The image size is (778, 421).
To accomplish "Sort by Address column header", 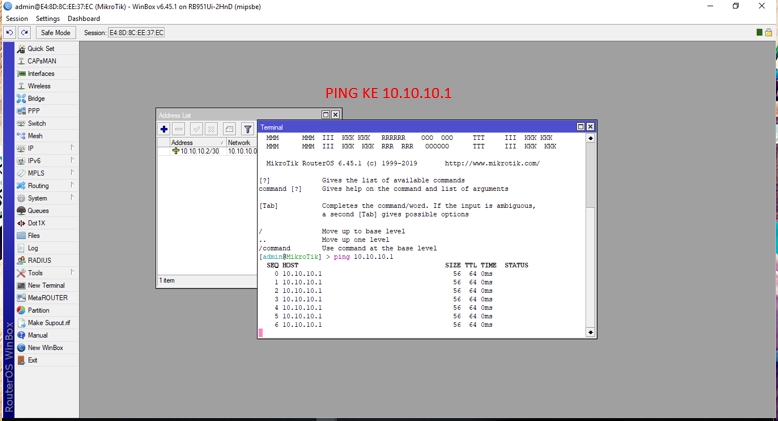I will pyautogui.click(x=197, y=142).
